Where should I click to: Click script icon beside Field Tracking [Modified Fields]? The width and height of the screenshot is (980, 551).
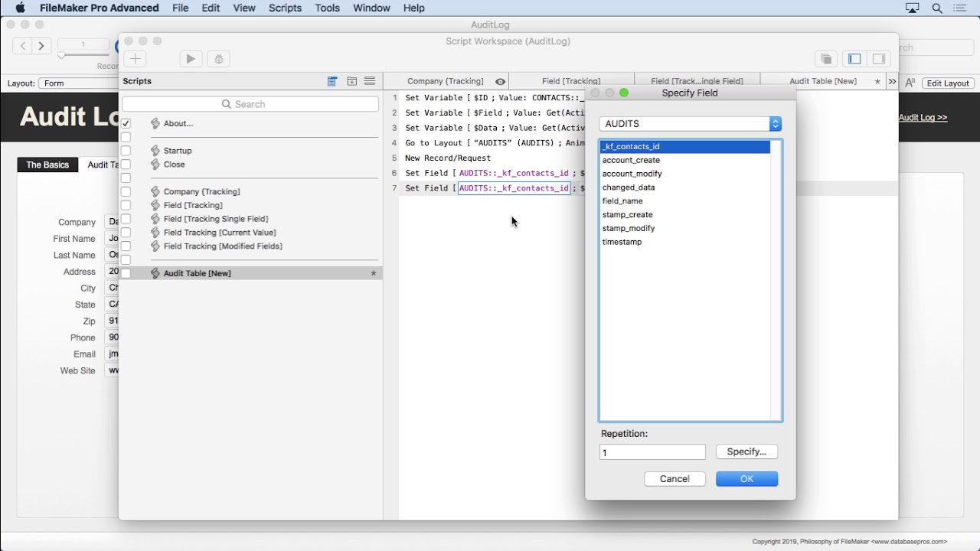coord(155,246)
